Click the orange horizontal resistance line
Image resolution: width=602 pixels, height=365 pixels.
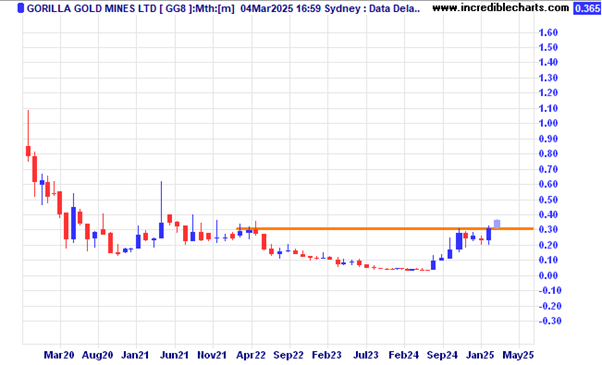pos(385,229)
